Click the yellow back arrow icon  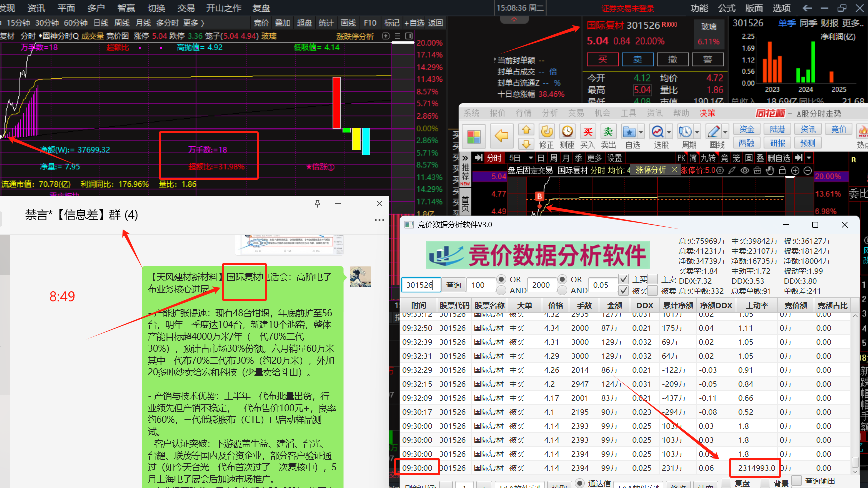501,136
